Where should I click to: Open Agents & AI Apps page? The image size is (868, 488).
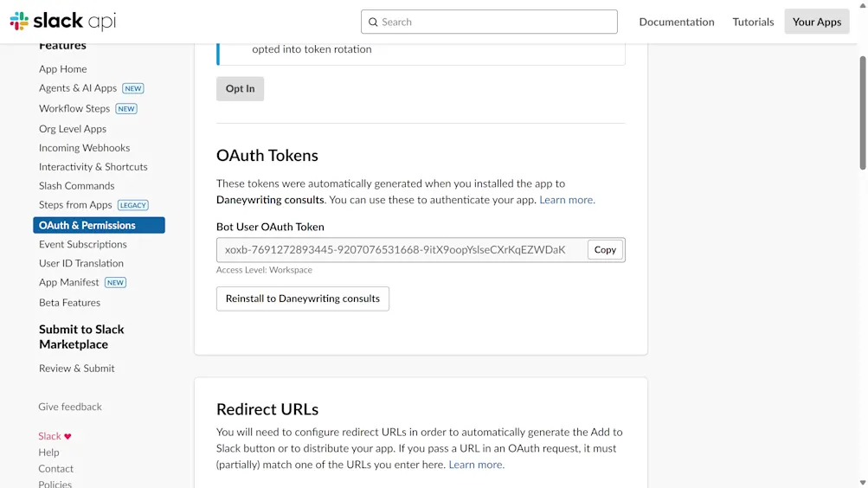(78, 88)
